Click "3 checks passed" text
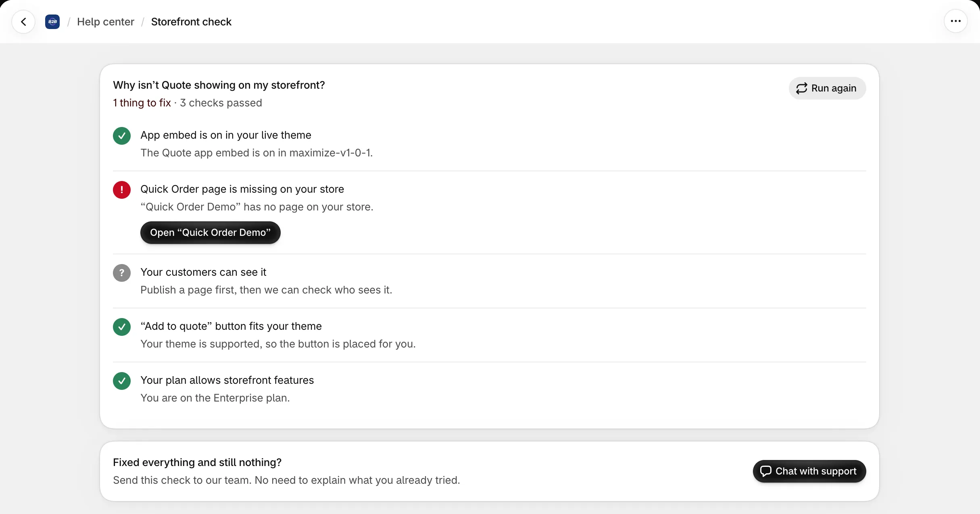Screen dimensions: 980x514 [221, 103]
